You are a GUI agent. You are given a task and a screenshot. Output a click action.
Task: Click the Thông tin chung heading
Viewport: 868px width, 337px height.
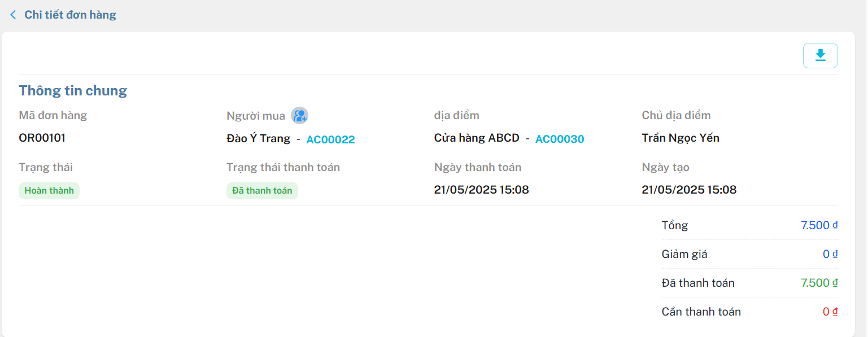pos(73,91)
